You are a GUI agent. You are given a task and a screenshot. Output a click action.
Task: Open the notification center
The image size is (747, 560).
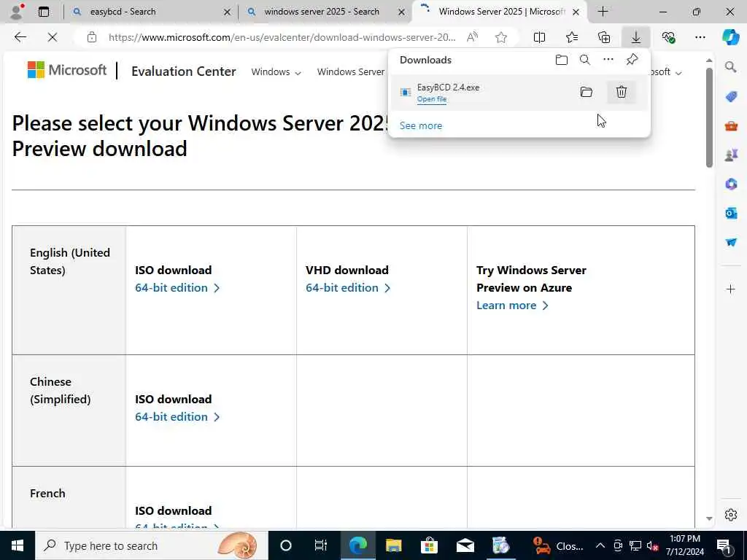[724, 545]
